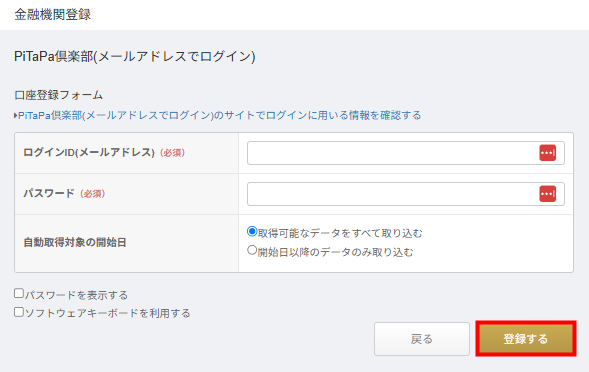Click the 金融機関登録 heading text

click(53, 15)
